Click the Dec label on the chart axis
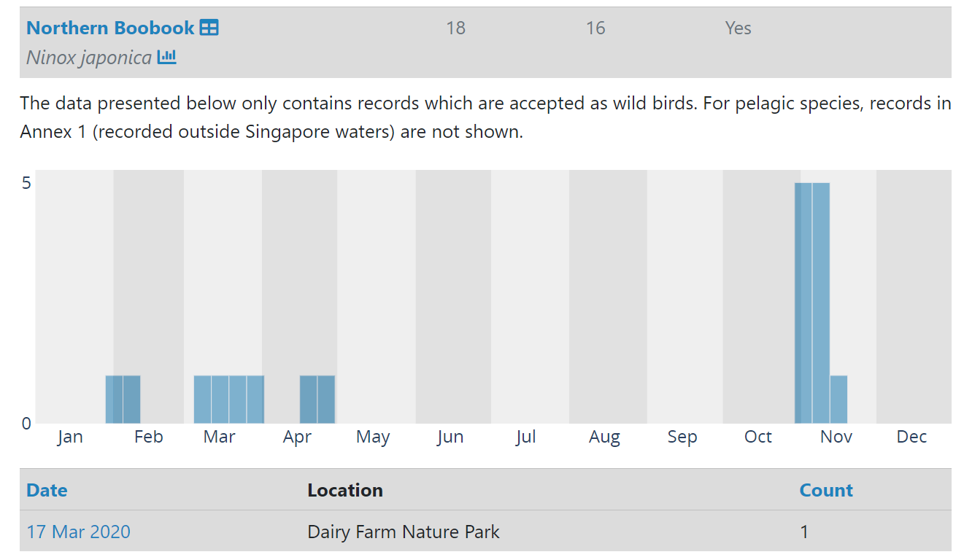The width and height of the screenshot is (964, 560). [911, 437]
